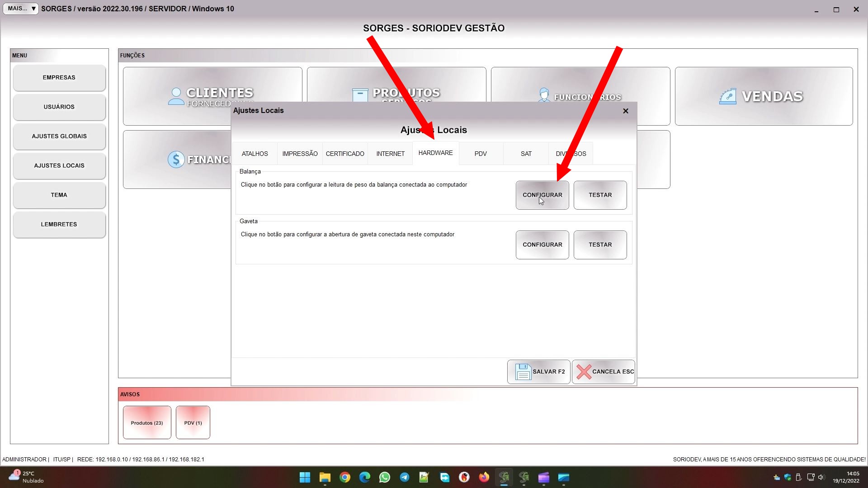Click CONFIGURAR for Gaveta
The image size is (868, 488).
point(542,245)
